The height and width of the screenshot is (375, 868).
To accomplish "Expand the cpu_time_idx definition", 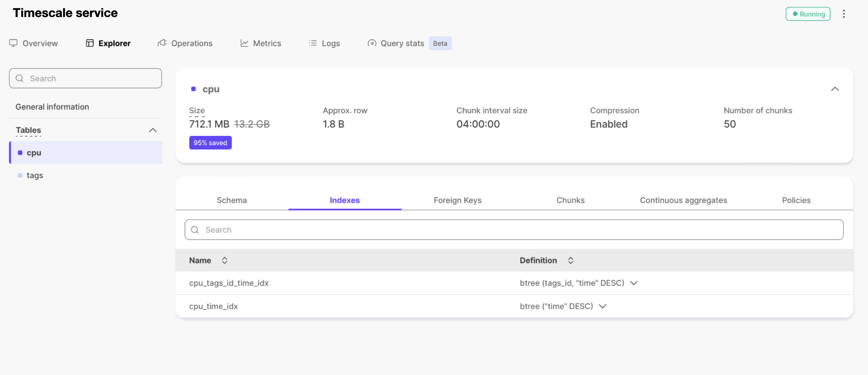I will tap(602, 306).
